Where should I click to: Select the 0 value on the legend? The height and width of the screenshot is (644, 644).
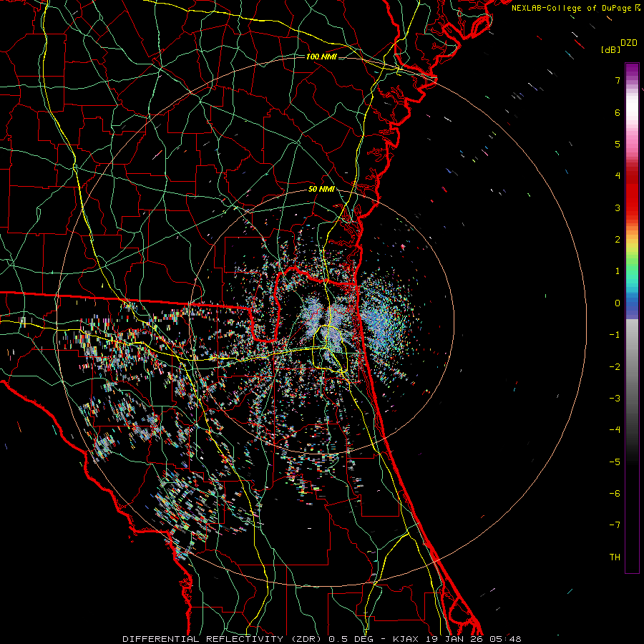(618, 303)
